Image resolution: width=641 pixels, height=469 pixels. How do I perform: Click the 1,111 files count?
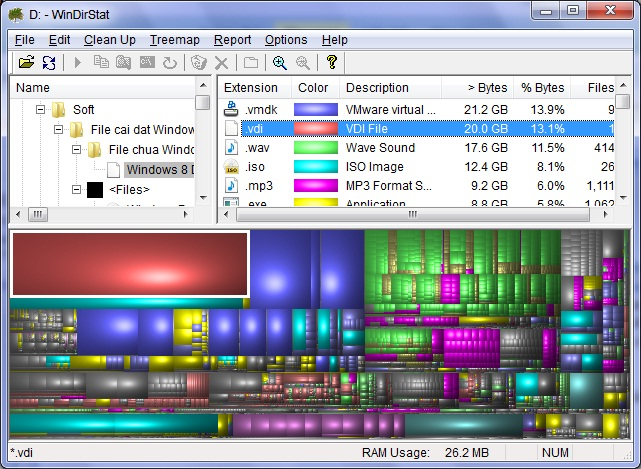600,186
